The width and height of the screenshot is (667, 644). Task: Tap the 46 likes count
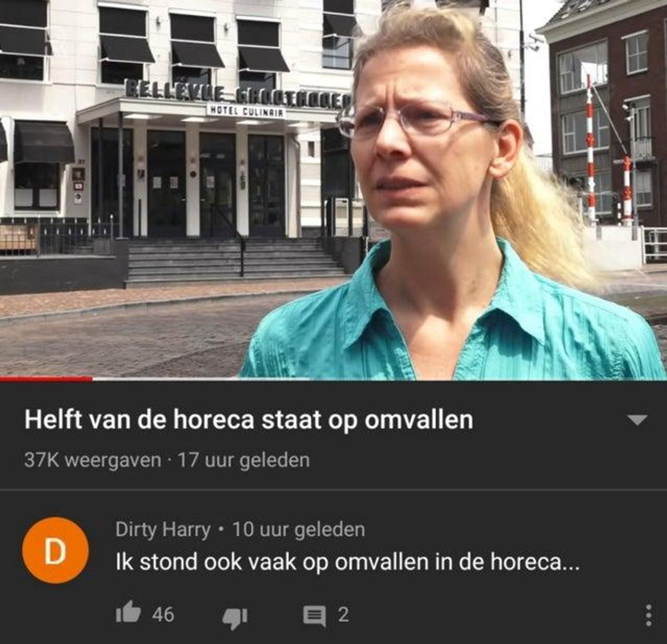(x=163, y=614)
